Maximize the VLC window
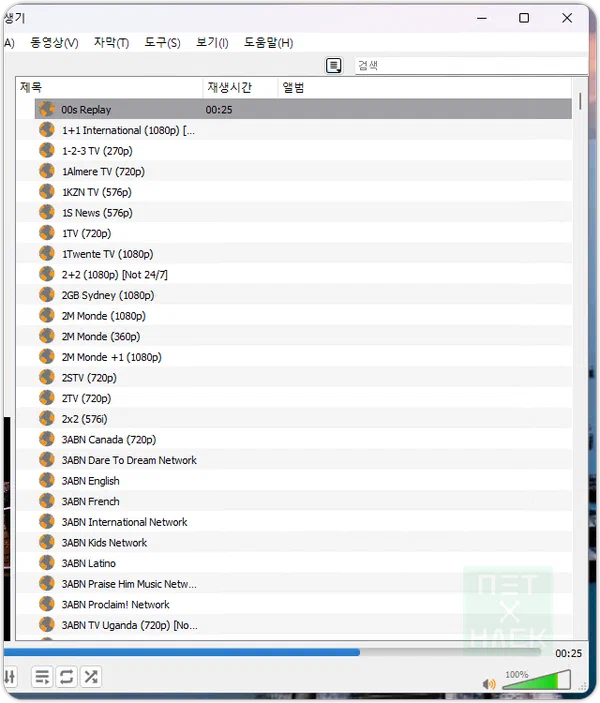The width and height of the screenshot is (600, 703). pos(524,18)
